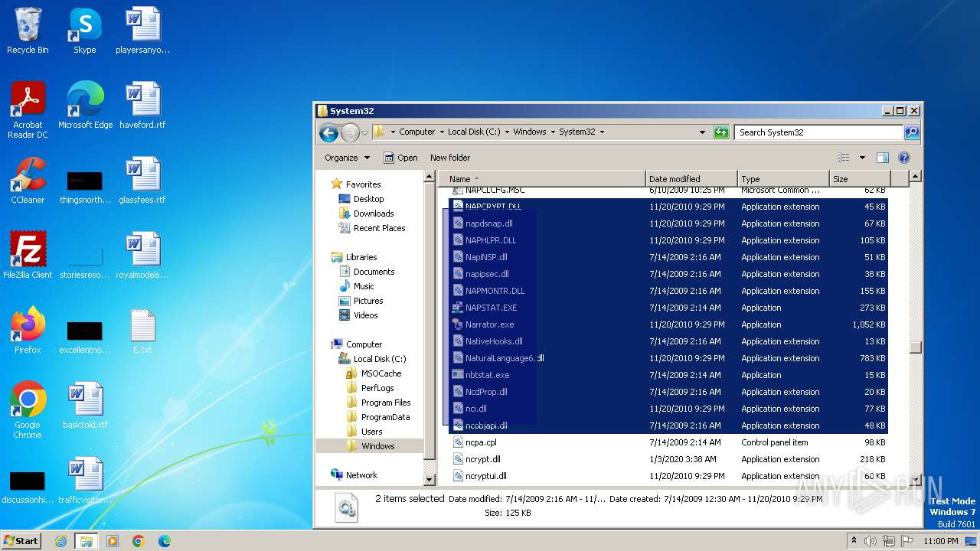Screen dimensions: 980x551
Task: Click the Open button in the toolbar
Action: coord(400,158)
